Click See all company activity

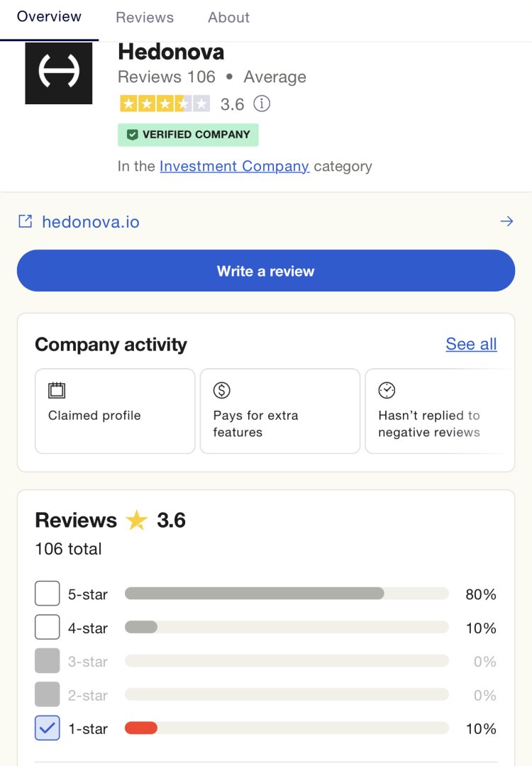click(471, 344)
